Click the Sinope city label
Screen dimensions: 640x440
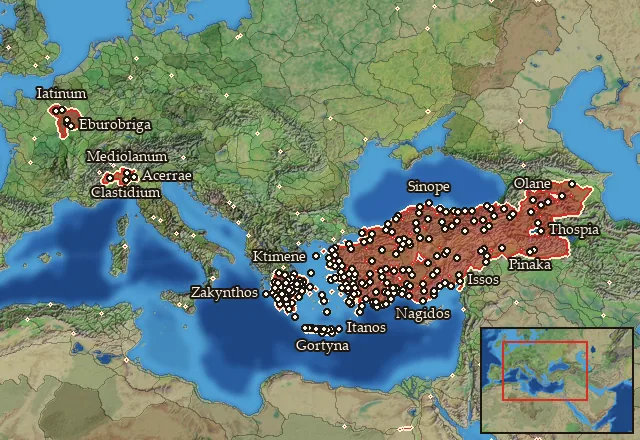tap(429, 187)
